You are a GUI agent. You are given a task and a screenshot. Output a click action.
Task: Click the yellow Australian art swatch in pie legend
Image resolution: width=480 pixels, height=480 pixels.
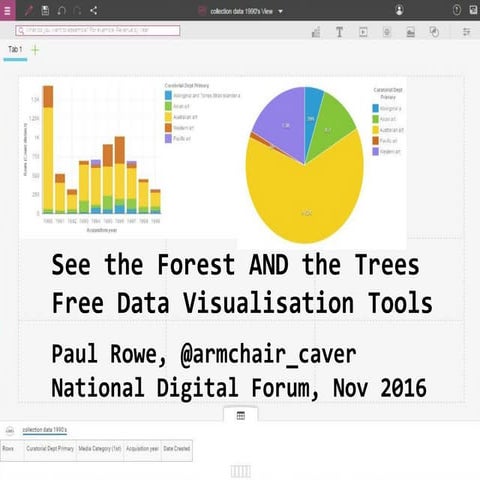pos(376,130)
